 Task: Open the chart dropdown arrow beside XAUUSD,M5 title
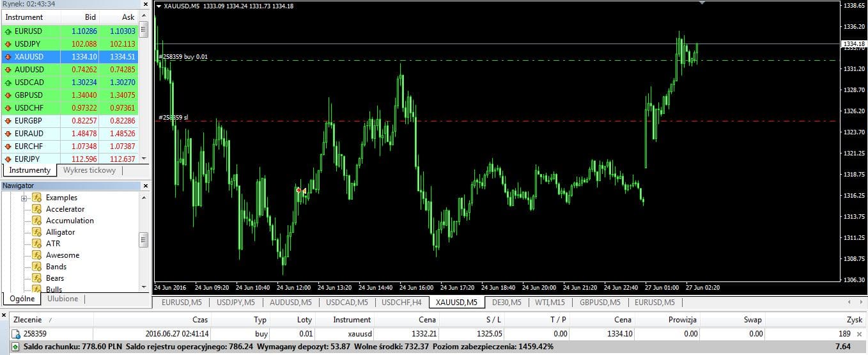coord(159,6)
